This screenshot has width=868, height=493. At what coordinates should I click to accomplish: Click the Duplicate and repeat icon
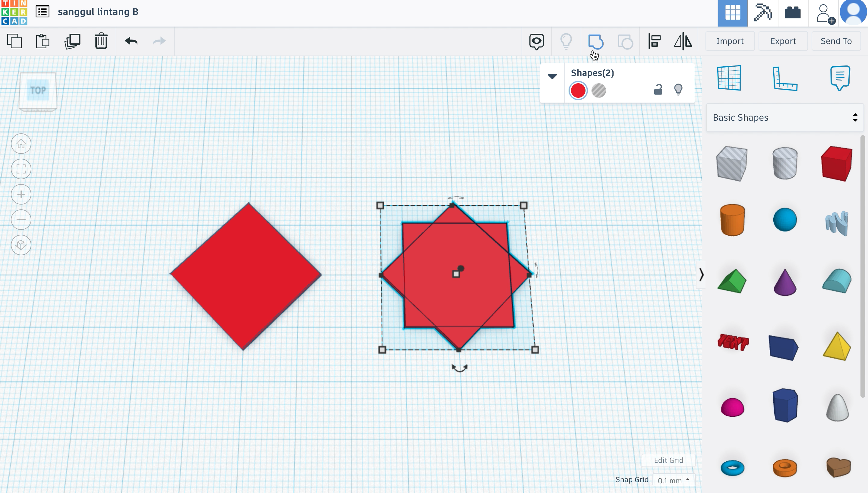click(x=72, y=41)
